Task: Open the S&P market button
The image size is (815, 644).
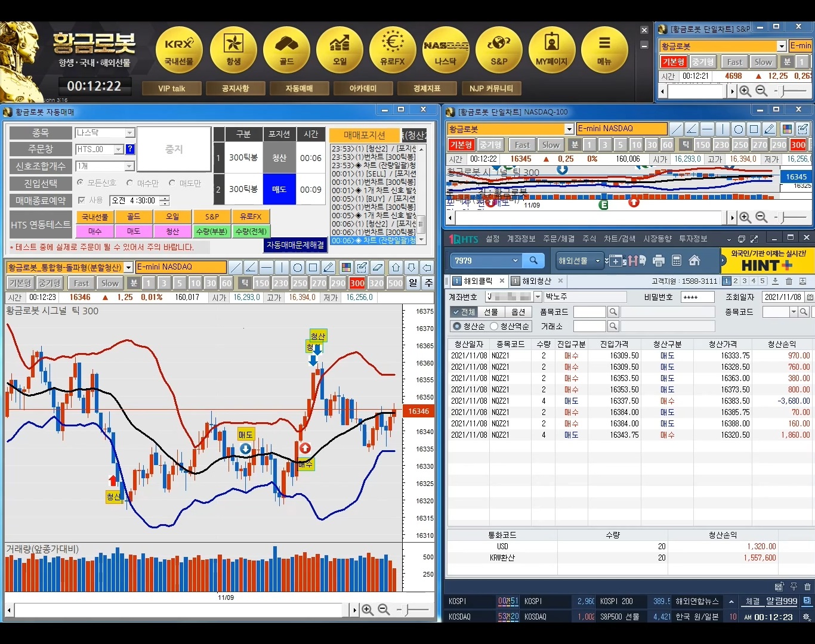Action: click(x=499, y=50)
